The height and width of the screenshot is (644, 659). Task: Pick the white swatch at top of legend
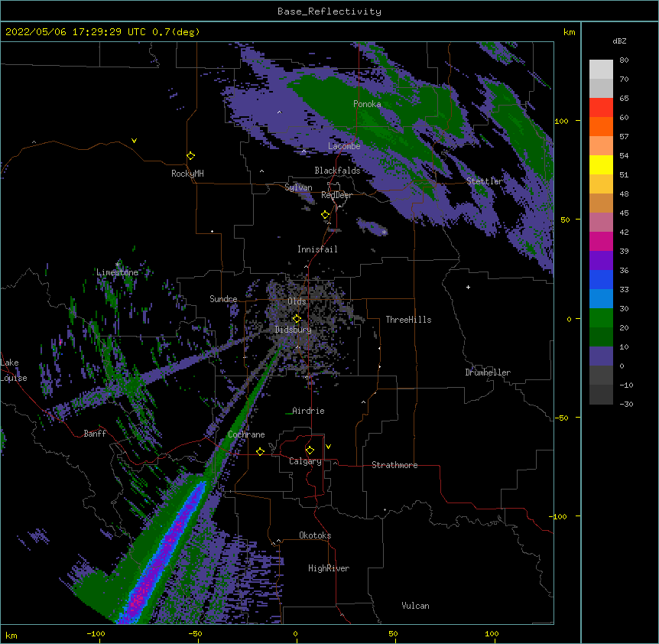point(601,70)
